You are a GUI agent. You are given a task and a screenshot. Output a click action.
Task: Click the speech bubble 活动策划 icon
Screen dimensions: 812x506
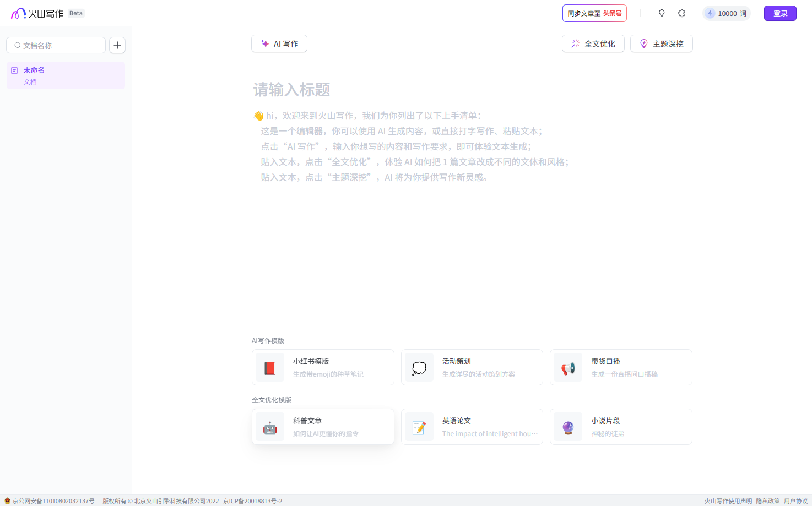(x=419, y=368)
